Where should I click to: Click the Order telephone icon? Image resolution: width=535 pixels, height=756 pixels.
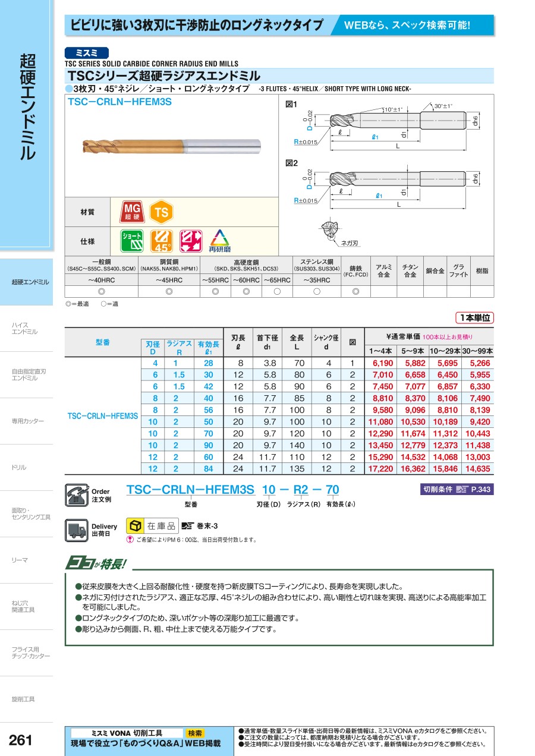point(76,495)
